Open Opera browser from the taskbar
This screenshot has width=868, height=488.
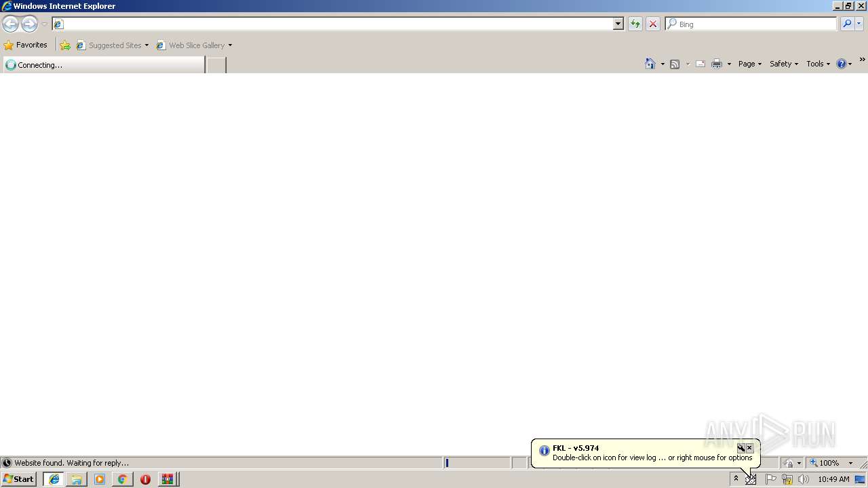145,479
